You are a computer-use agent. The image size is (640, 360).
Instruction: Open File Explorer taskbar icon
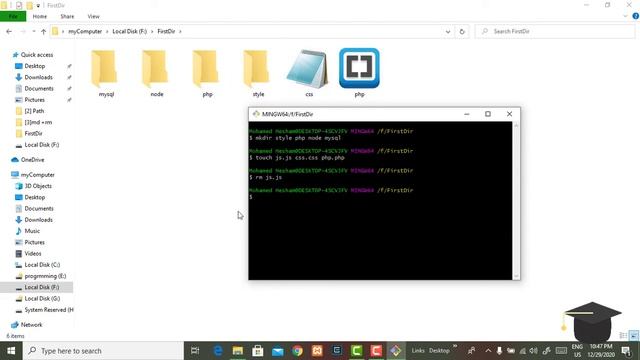[238, 351]
